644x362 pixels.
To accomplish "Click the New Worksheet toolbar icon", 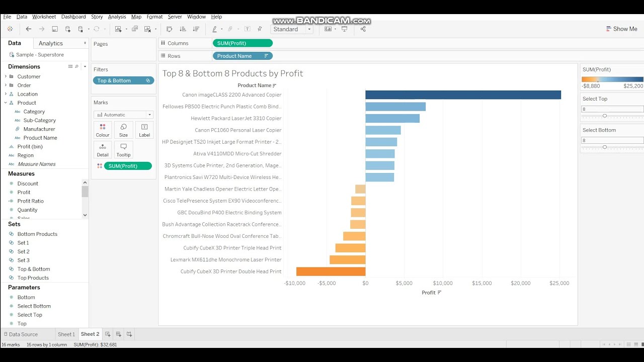I will pos(118,29).
